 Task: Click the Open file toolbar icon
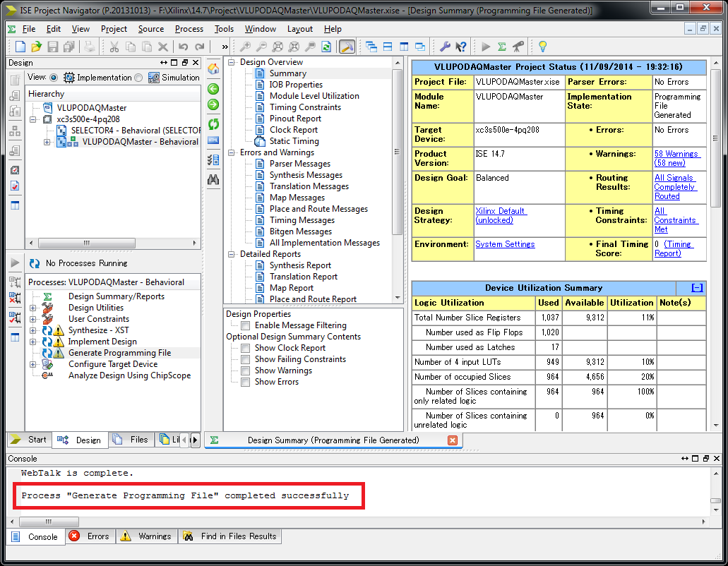pos(36,47)
